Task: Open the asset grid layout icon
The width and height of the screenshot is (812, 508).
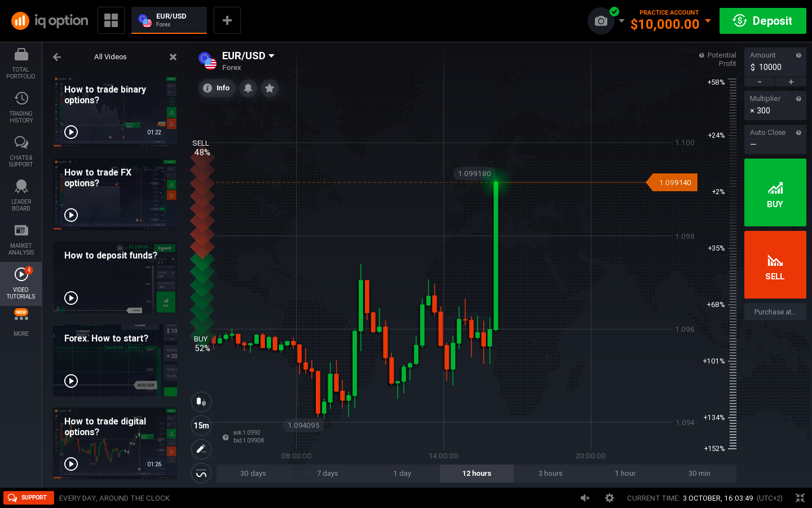Action: click(x=111, y=20)
